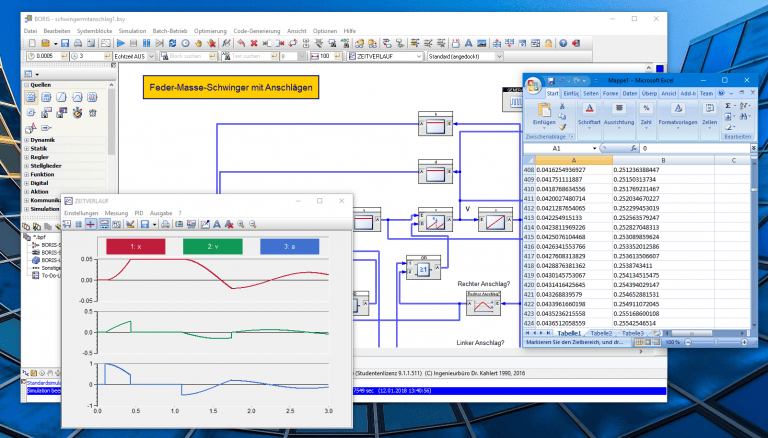Pause the simulation with the pause icon
Screen dimensions: 768x438
pos(146,44)
